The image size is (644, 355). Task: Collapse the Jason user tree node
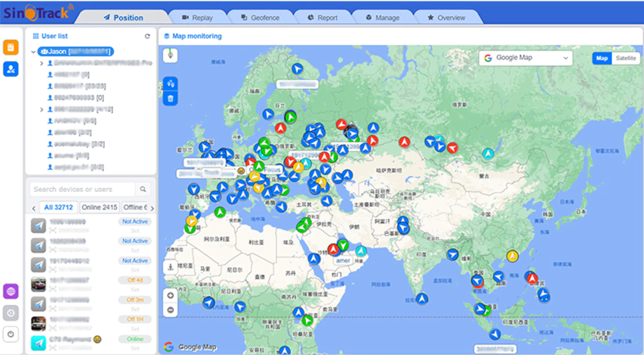pyautogui.click(x=33, y=52)
